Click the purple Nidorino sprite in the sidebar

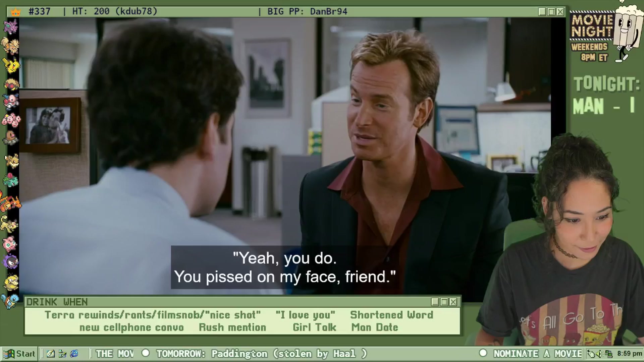tap(11, 26)
